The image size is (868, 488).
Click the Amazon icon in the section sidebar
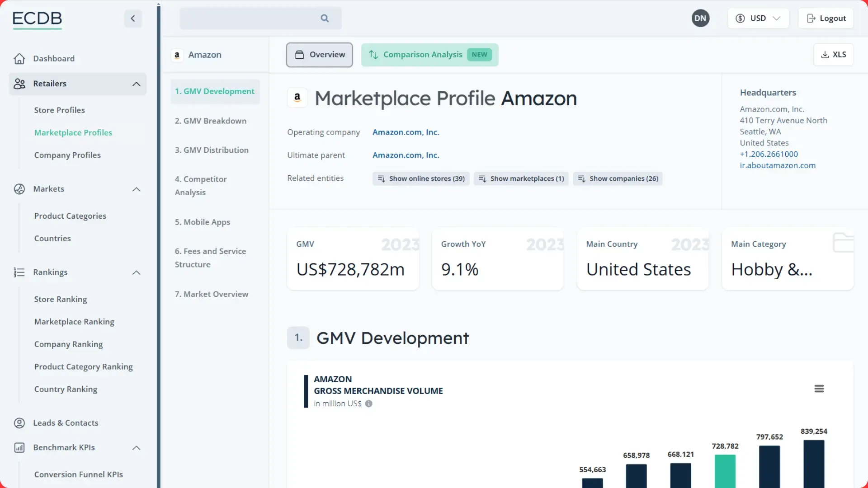pos(177,55)
